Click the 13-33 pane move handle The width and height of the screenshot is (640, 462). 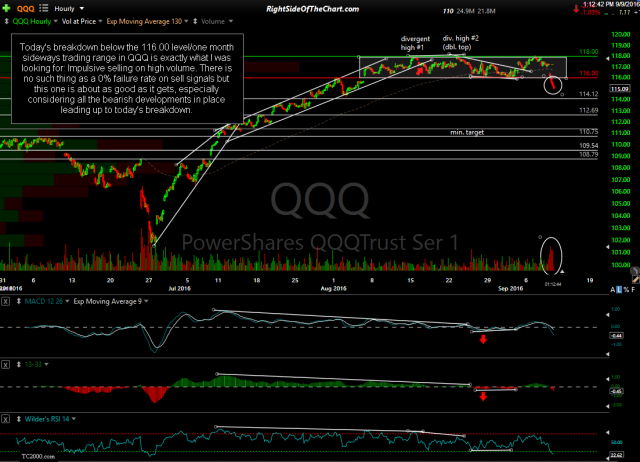pos(19,364)
